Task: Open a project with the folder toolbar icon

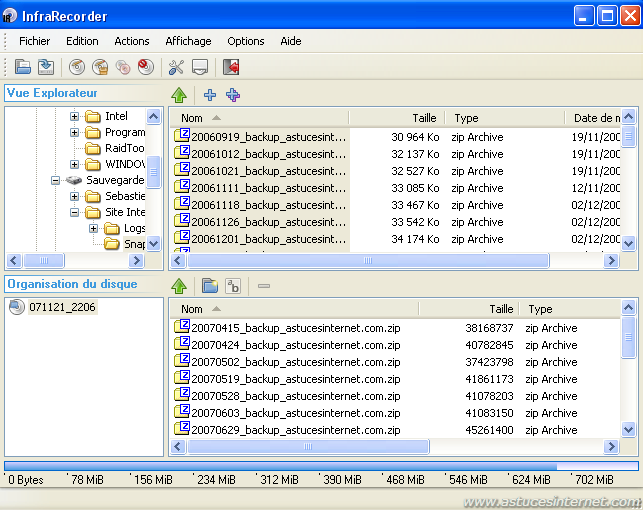Action: [23, 67]
